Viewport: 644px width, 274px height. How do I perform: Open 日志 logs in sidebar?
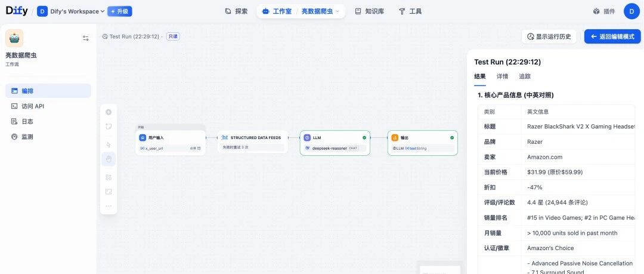pos(48,121)
